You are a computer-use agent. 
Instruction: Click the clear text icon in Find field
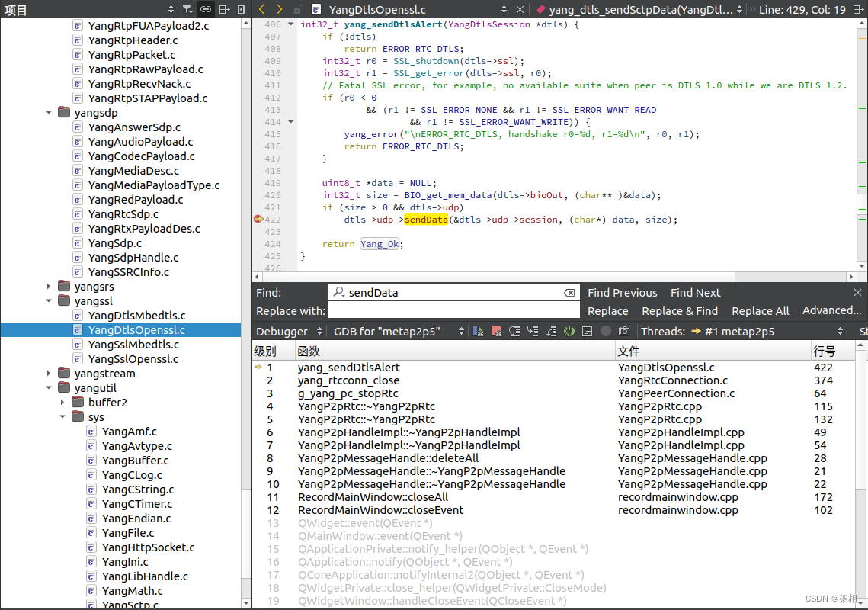tap(570, 292)
